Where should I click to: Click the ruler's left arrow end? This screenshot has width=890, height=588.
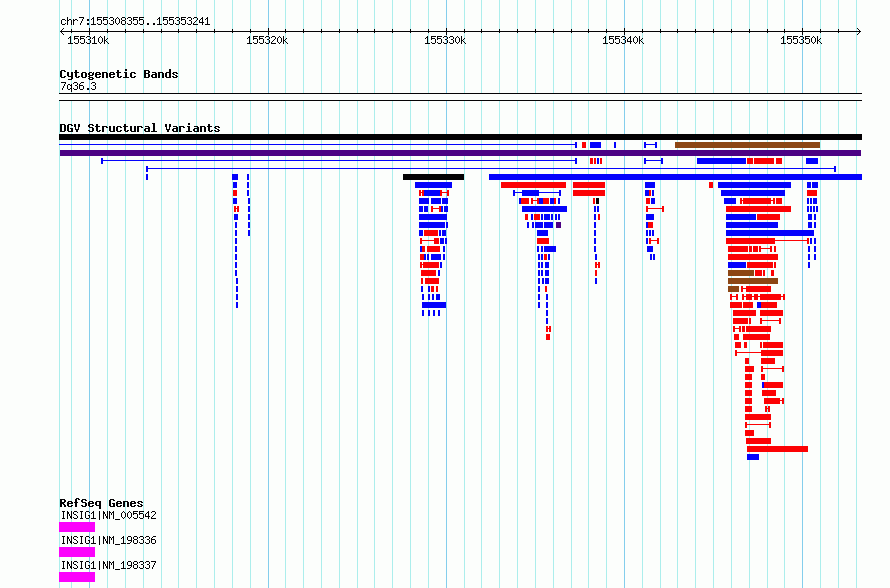tap(62, 31)
